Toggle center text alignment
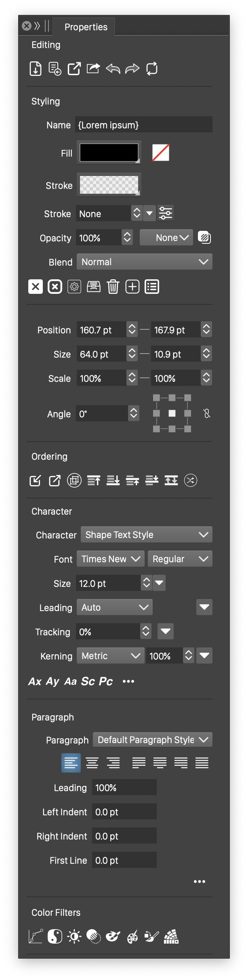Viewport: 248px width, 980px height. (x=92, y=763)
